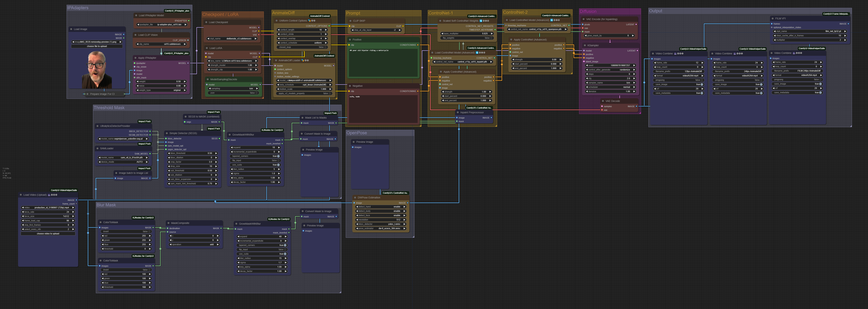The height and width of the screenshot is (309, 868).
Task: Collapse the Load Image node via its title dot
Action: 71,29
